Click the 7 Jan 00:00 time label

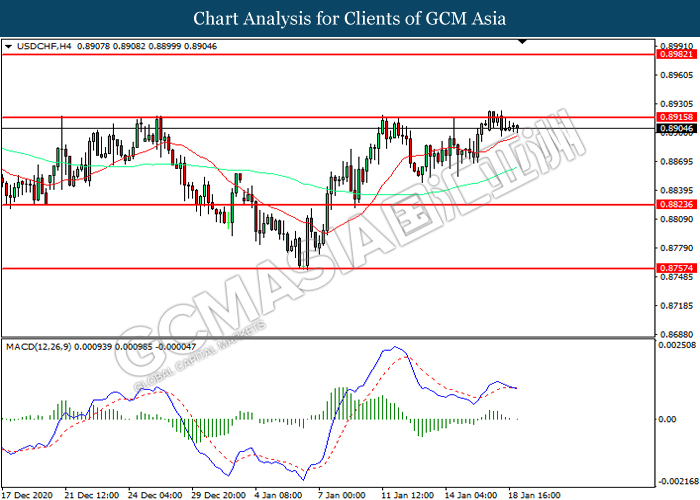click(341, 495)
